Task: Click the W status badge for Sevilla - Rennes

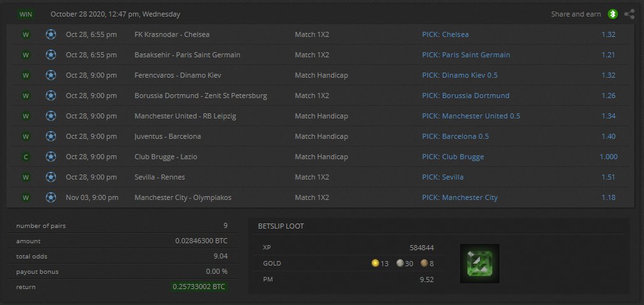Action: 26,177
